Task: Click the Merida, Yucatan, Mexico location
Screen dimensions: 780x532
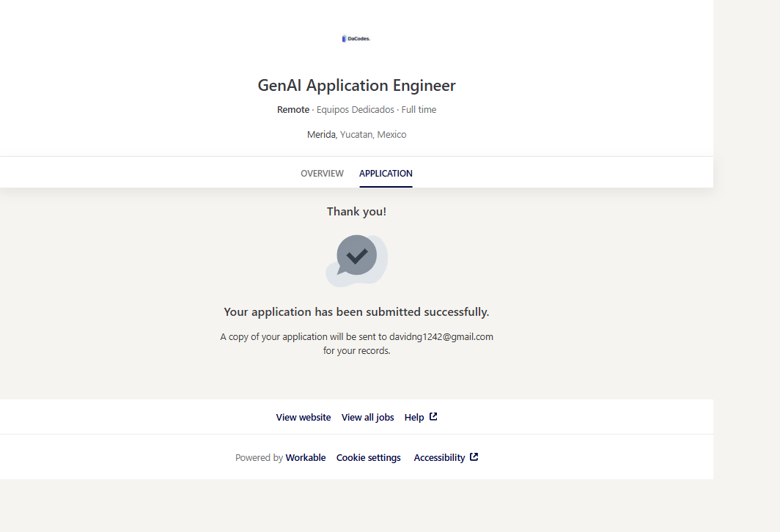Action: (x=356, y=135)
